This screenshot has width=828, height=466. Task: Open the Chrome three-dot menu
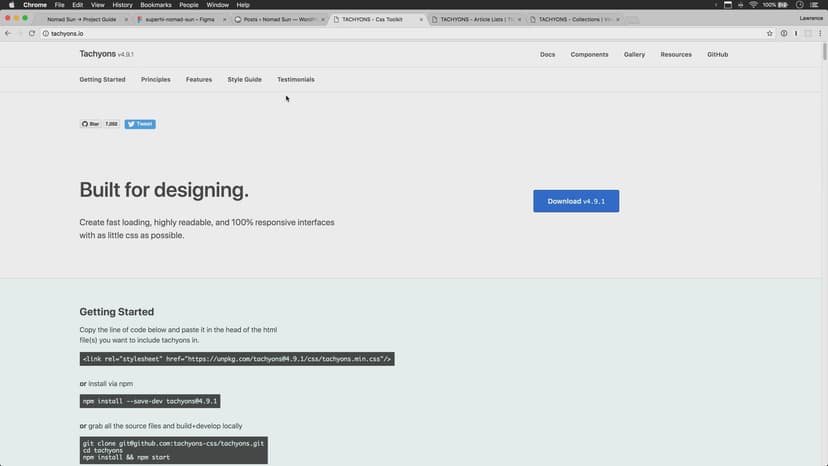click(x=820, y=33)
